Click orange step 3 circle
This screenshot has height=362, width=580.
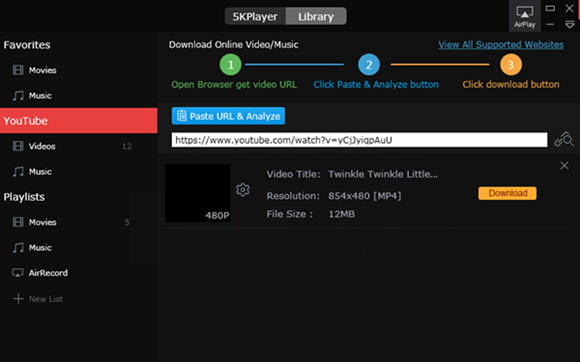(x=511, y=64)
